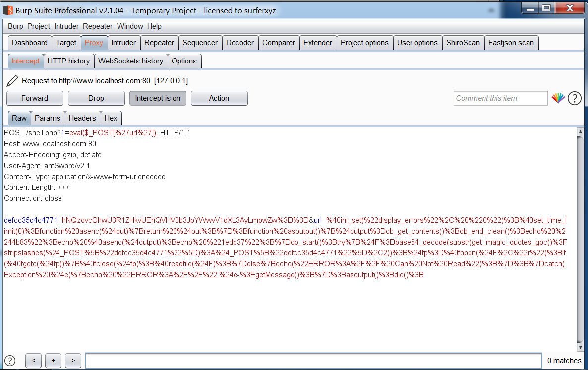588x370 pixels.
Task: Open the Comparer tab
Action: [x=279, y=43]
